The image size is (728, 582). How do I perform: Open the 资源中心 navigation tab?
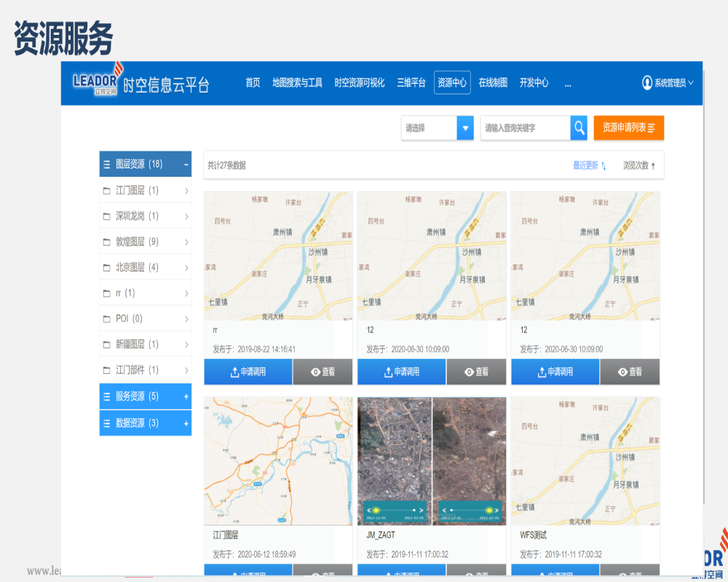[452, 83]
